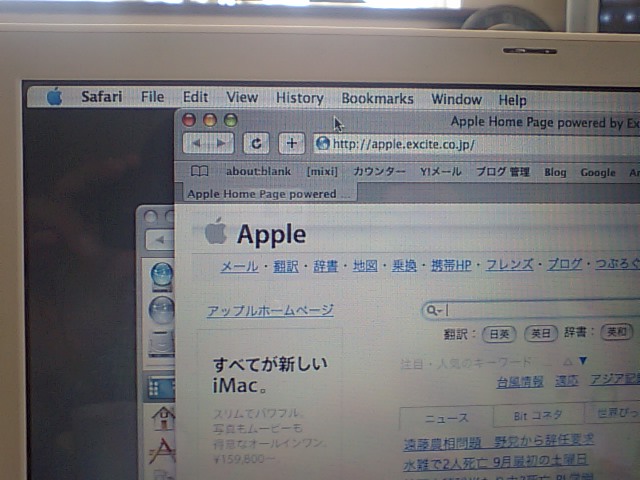Image resolution: width=640 pixels, height=480 pixels.
Task: Open the ブログ link in page navigation
Action: click(564, 264)
